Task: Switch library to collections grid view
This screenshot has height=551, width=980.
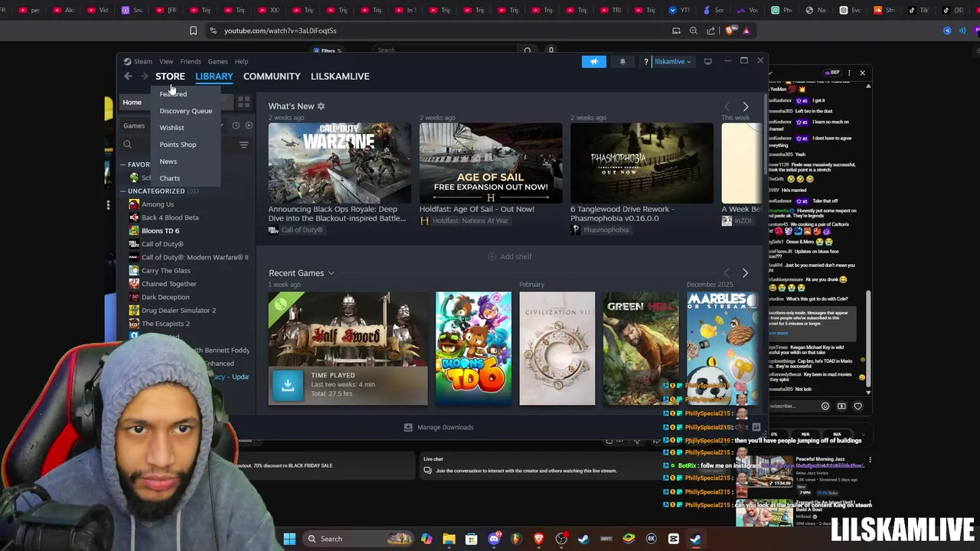Action: click(x=243, y=102)
